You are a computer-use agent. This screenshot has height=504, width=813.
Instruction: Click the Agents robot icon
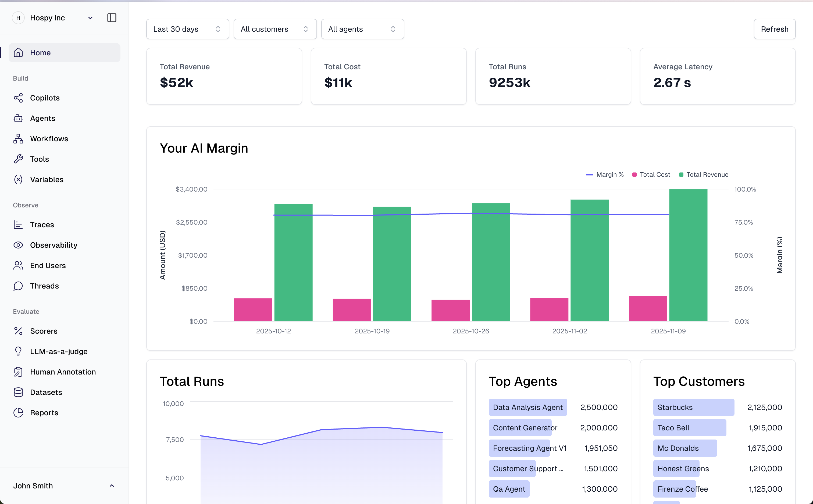18,118
